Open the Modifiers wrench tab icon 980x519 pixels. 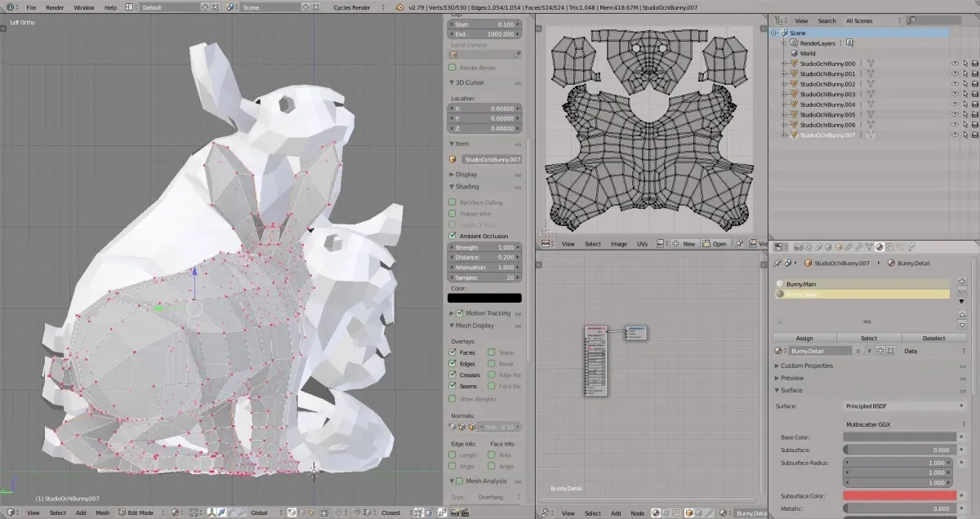tap(859, 247)
